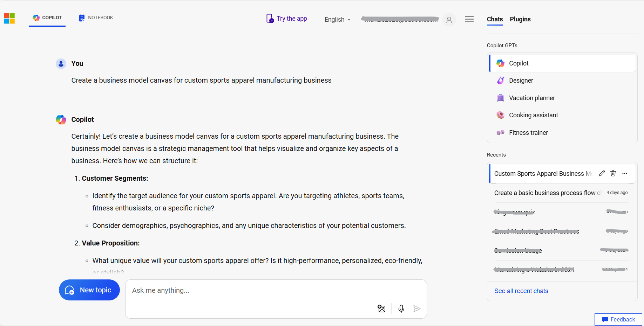Click the Microsoft logo icon

pyautogui.click(x=9, y=18)
